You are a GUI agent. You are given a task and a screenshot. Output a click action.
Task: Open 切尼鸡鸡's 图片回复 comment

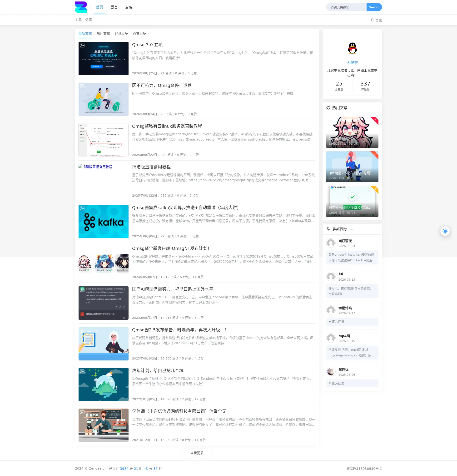click(352, 322)
